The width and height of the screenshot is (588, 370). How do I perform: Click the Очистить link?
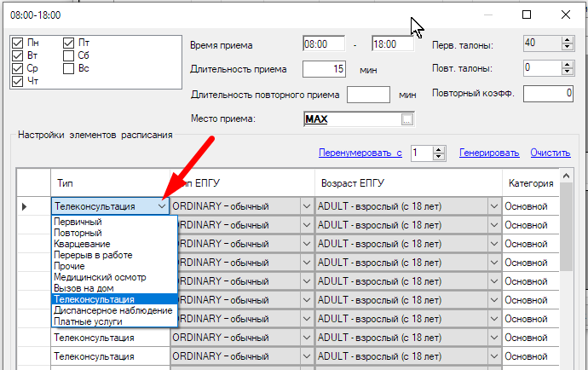coord(550,153)
